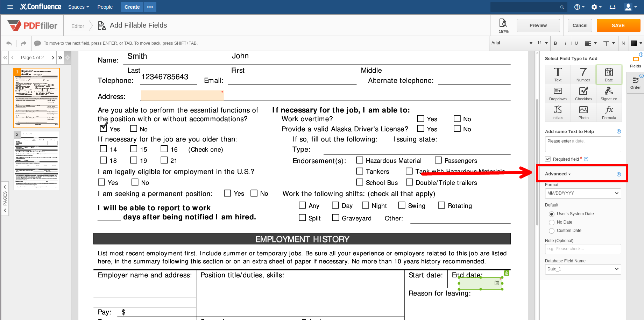This screenshot has width=644, height=320.
Task: Open help icon next to Advanced
Action: coord(618,174)
